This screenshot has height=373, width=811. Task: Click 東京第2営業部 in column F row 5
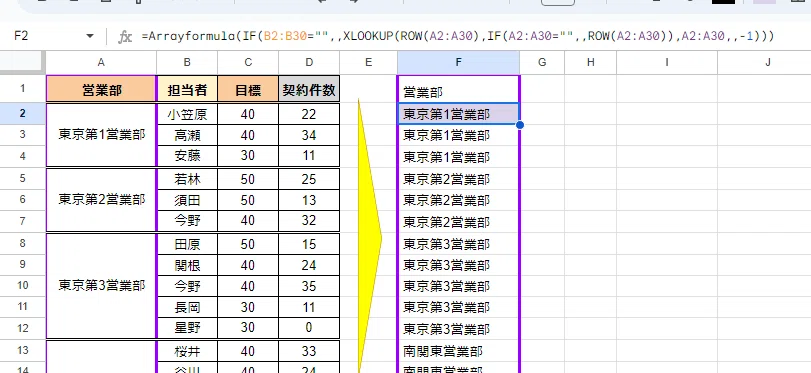click(x=458, y=179)
